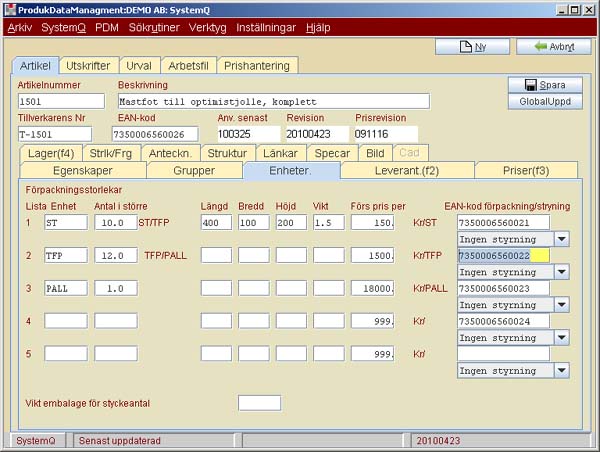This screenshot has height=452, width=600.
Task: Click the Artikelnummer field containing 1501
Action: click(60, 101)
